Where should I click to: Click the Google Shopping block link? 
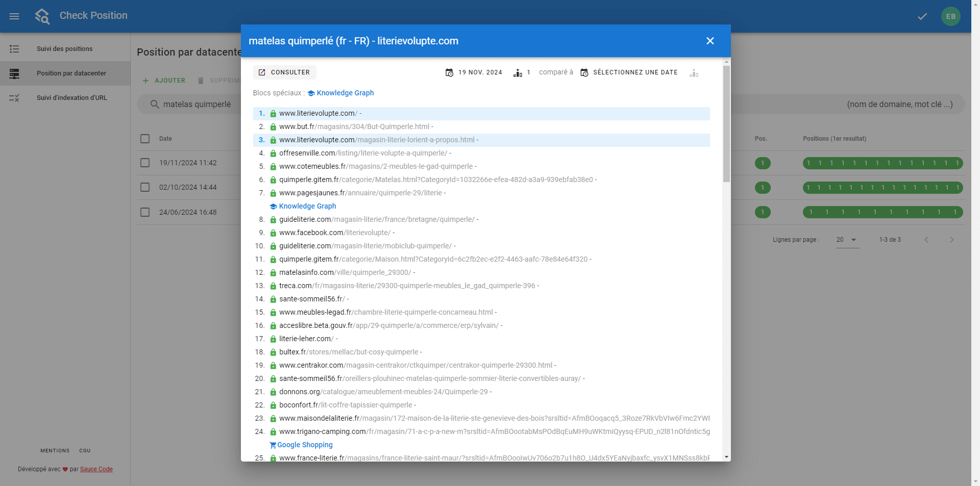pyautogui.click(x=301, y=445)
